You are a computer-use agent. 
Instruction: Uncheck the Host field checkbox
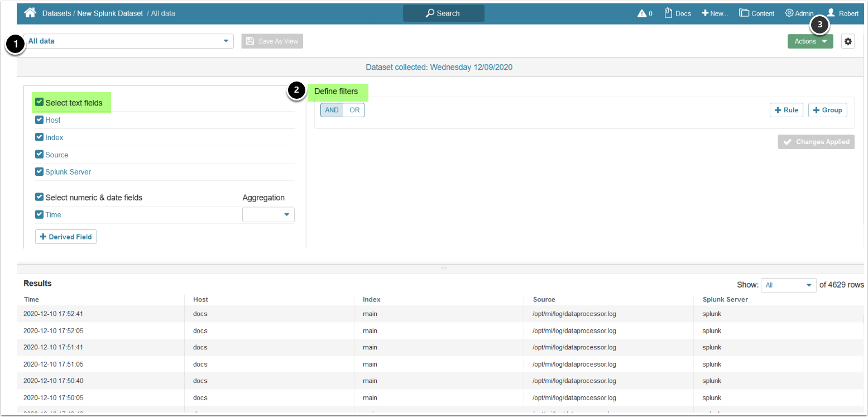[39, 120]
